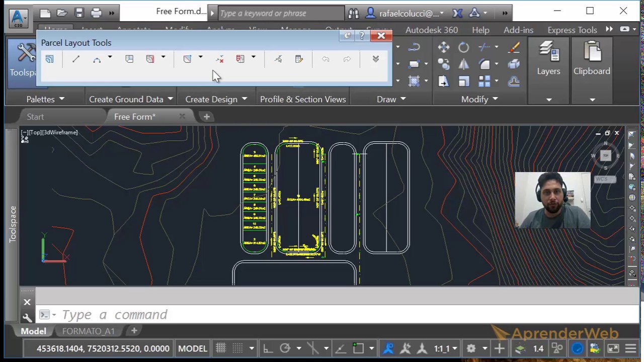Click the Insert PI parcel edit tool
The height and width of the screenshot is (362, 644).
point(187,59)
